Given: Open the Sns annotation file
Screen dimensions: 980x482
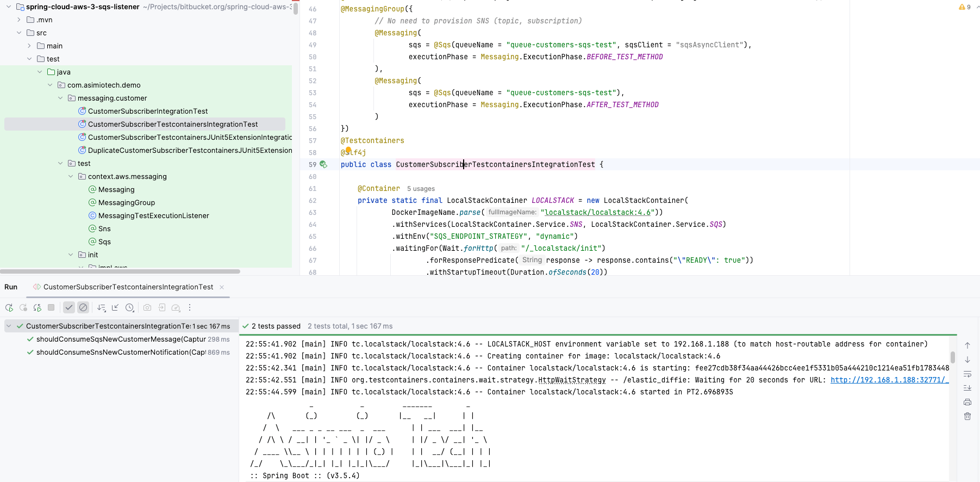Looking at the screenshot, I should (x=104, y=229).
